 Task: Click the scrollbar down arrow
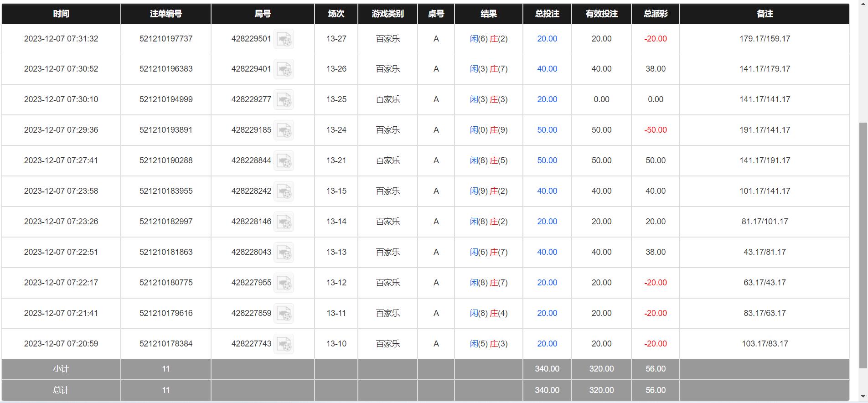point(863,397)
